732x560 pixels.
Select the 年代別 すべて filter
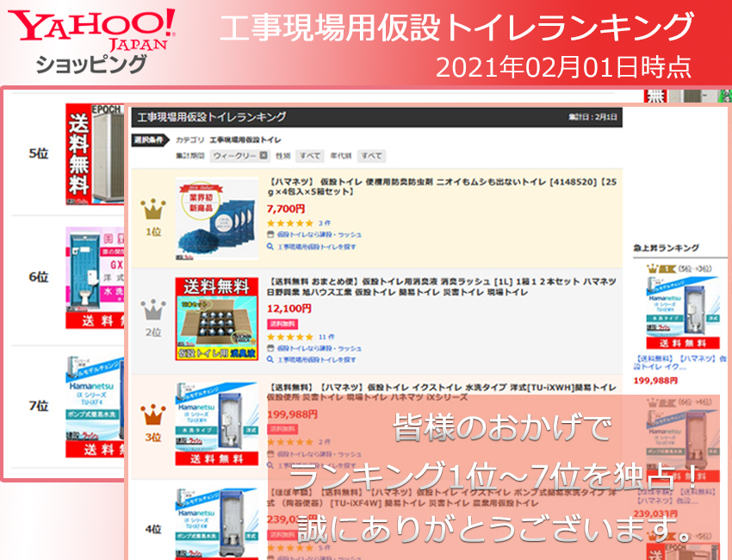pyautogui.click(x=372, y=156)
